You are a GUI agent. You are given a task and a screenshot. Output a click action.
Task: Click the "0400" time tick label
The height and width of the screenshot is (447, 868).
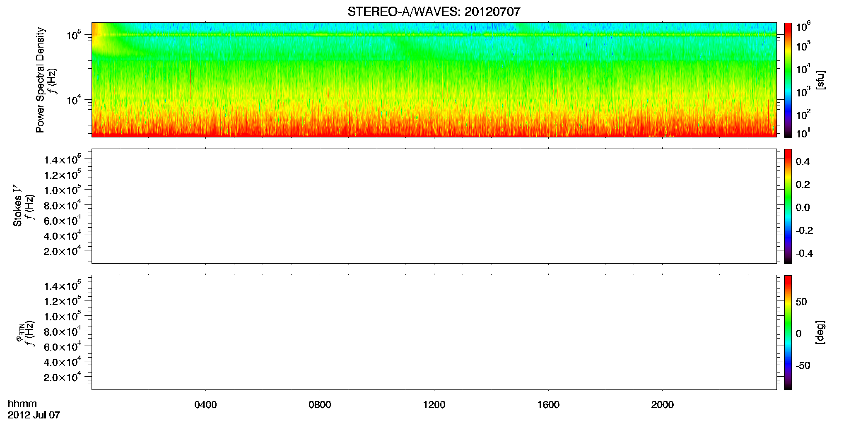point(205,405)
